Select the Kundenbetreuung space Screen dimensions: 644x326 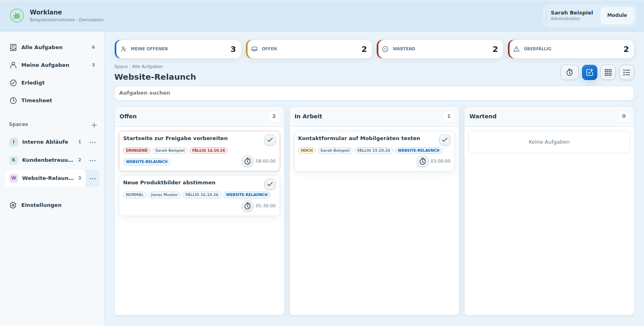point(45,160)
